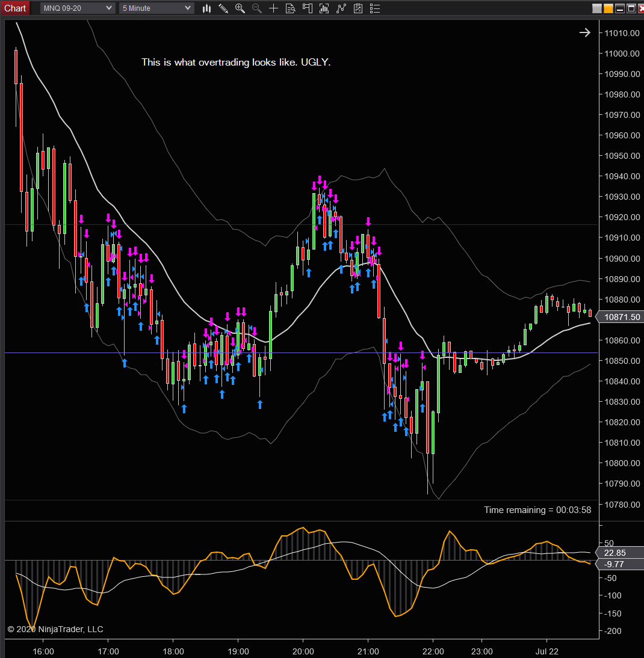Click the 21:00 time axis label

(368, 651)
